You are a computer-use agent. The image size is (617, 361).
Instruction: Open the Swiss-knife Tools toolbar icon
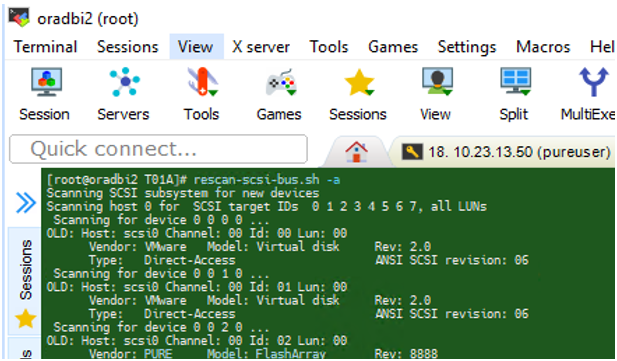tap(202, 82)
